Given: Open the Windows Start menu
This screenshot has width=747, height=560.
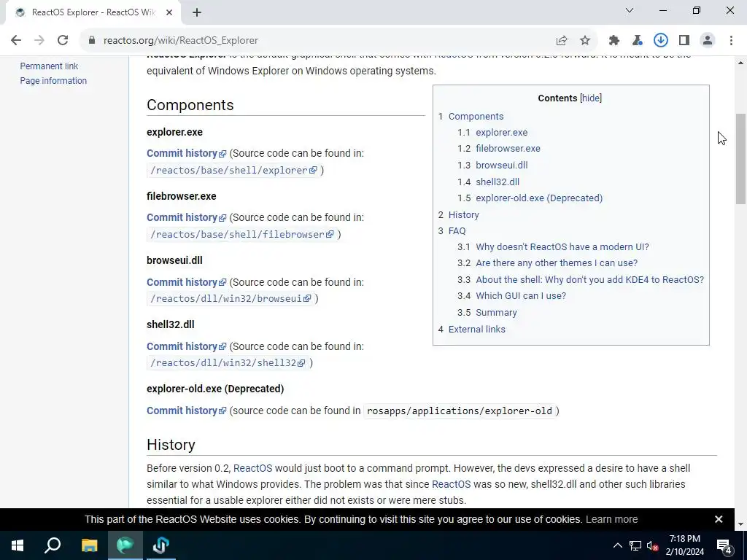Looking at the screenshot, I should click(18, 545).
